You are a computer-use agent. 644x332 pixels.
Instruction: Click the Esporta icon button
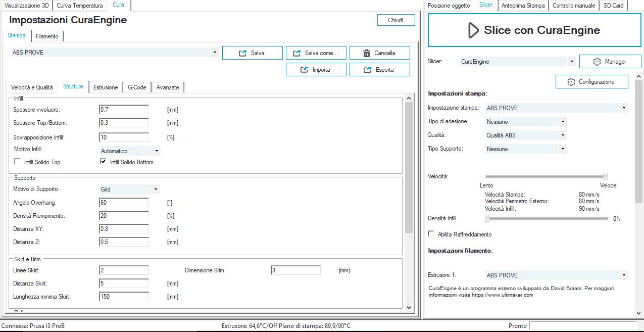[x=367, y=70]
